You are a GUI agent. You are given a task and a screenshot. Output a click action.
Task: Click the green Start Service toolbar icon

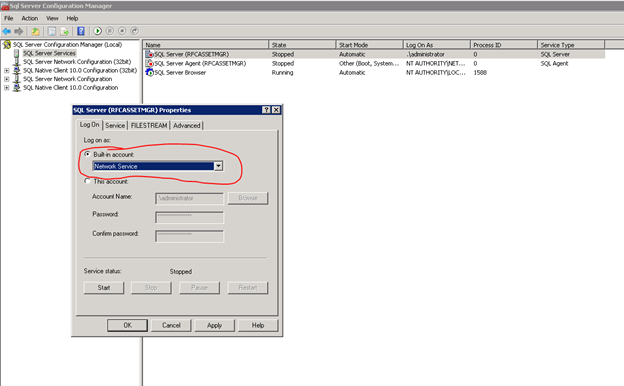(98, 31)
